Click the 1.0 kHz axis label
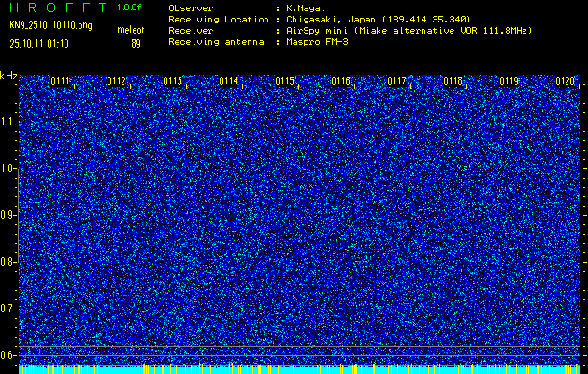Viewport: 588px width, 374px height. (x=8, y=168)
